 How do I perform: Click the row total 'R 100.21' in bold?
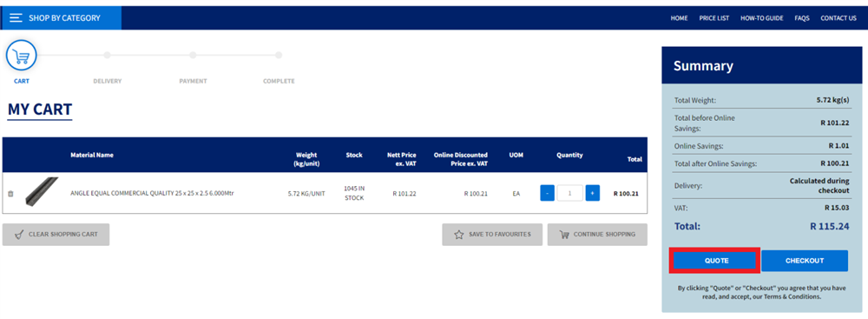pyautogui.click(x=626, y=194)
